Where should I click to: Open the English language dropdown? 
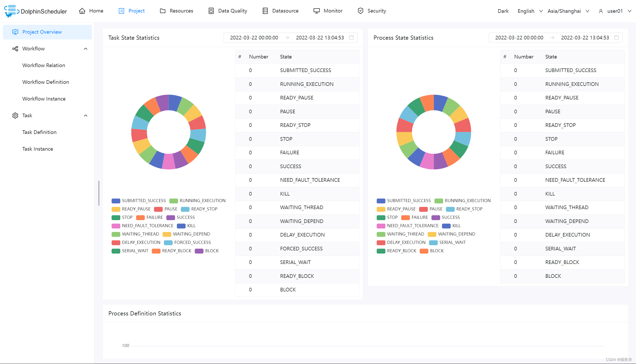tap(529, 10)
